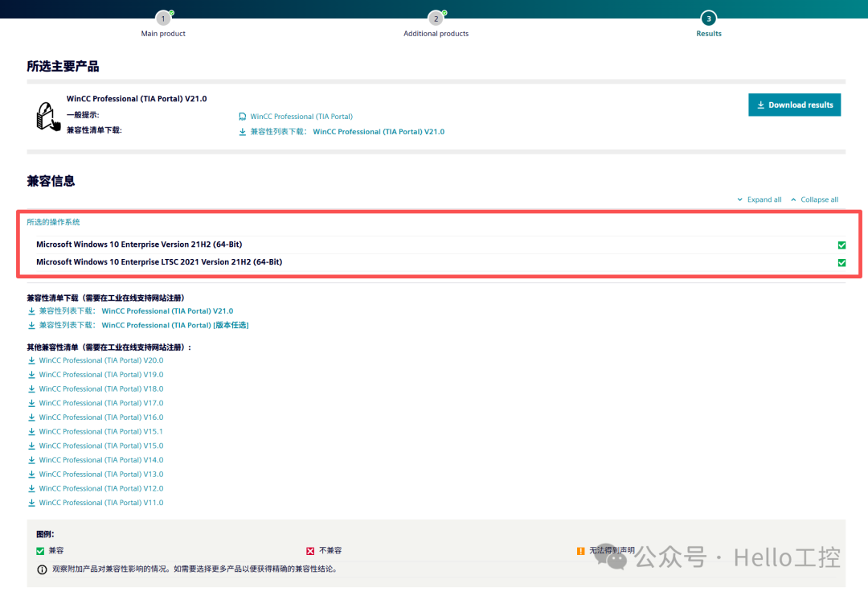This screenshot has height=592, width=868.
Task: Download WinCC Professional (TIA Portal) V19.0 list
Action: coord(100,375)
